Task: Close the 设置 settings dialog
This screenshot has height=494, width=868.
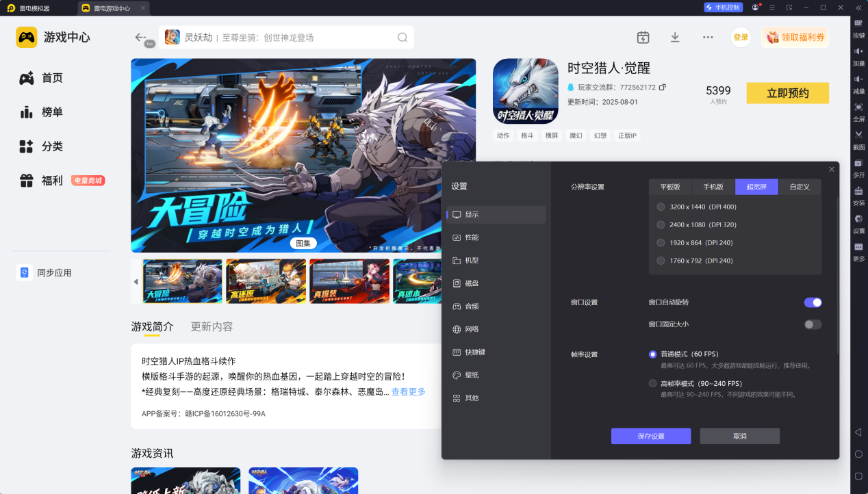Action: coord(832,169)
